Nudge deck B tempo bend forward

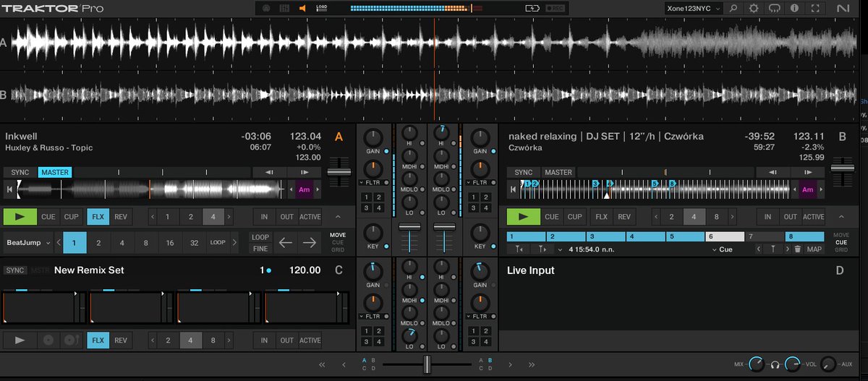(x=809, y=172)
